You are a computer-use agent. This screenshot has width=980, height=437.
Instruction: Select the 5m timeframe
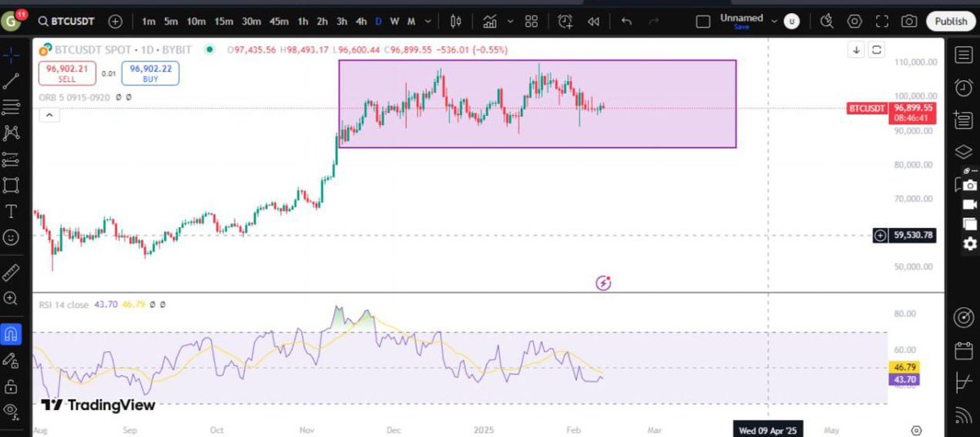click(x=170, y=21)
